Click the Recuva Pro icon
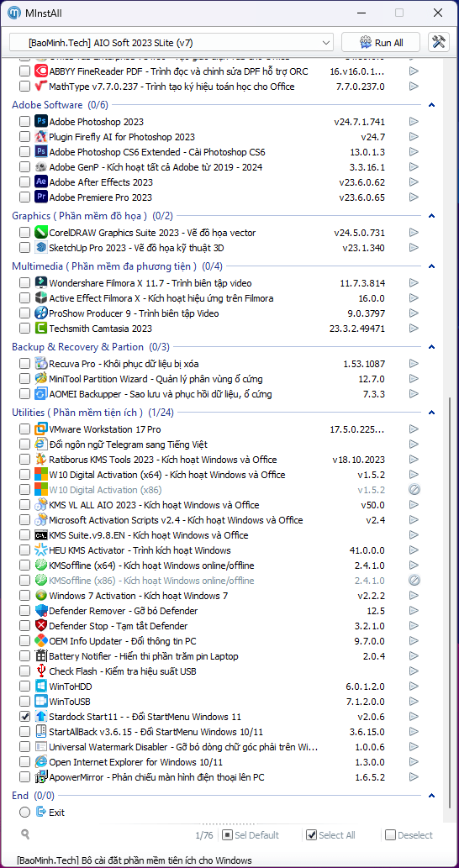Screen dimensions: 459x868 41,363
